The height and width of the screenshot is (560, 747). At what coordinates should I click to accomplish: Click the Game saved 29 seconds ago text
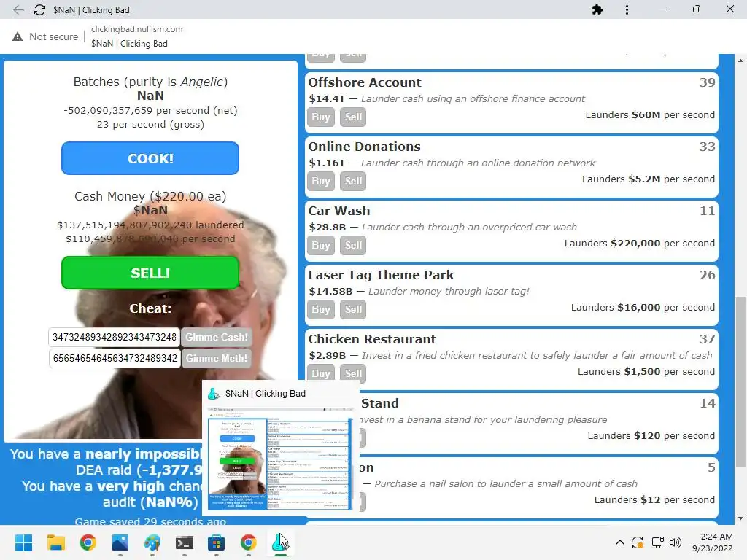[150, 521]
